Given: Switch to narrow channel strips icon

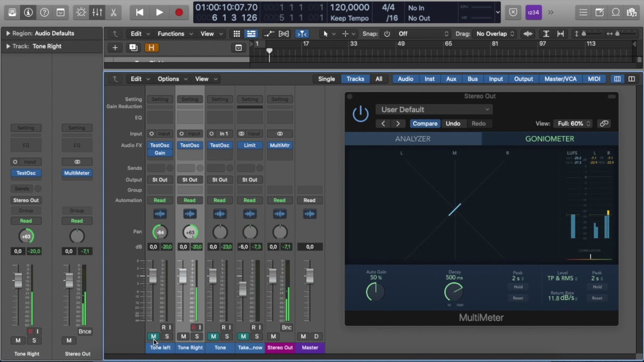Looking at the screenshot, I should point(617,79).
